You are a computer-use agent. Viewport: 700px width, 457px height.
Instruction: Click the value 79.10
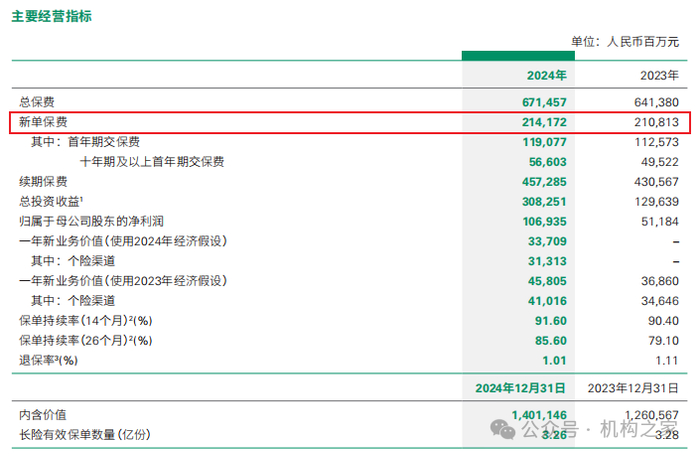pyautogui.click(x=663, y=341)
